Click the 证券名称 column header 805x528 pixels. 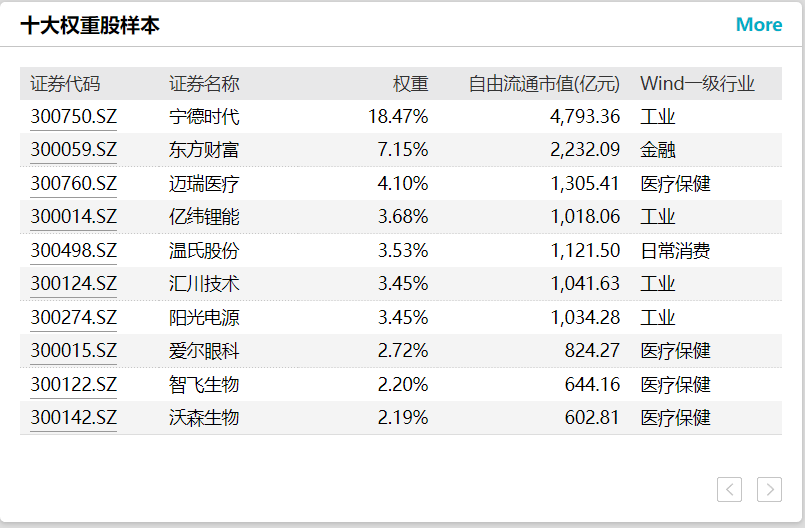click(204, 84)
